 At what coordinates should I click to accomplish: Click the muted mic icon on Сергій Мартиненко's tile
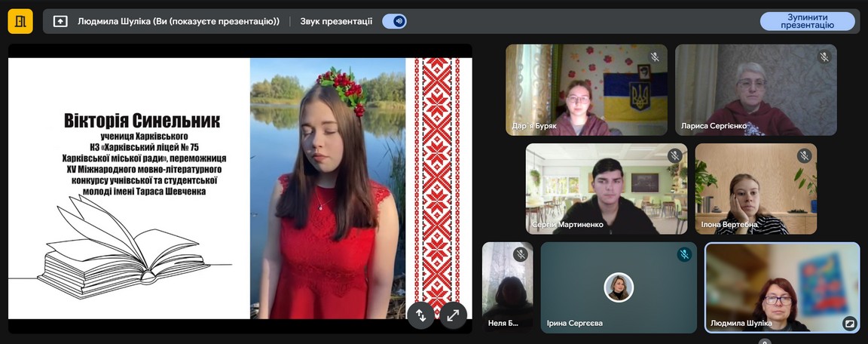[674, 156]
